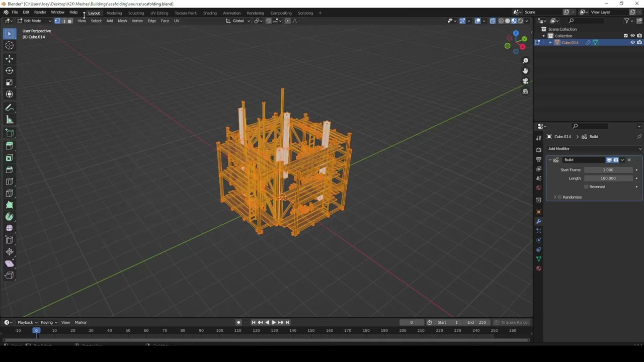
Task: Toggle the camera view icon
Action: pyautogui.click(x=525, y=81)
